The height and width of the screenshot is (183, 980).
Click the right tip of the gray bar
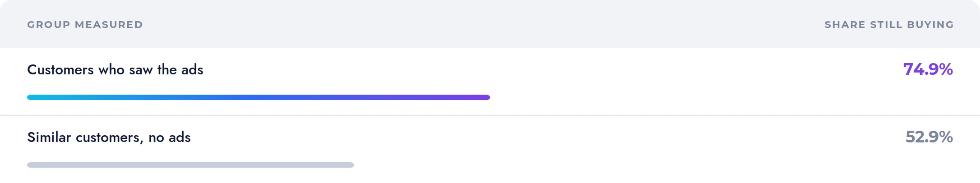pyautogui.click(x=351, y=165)
